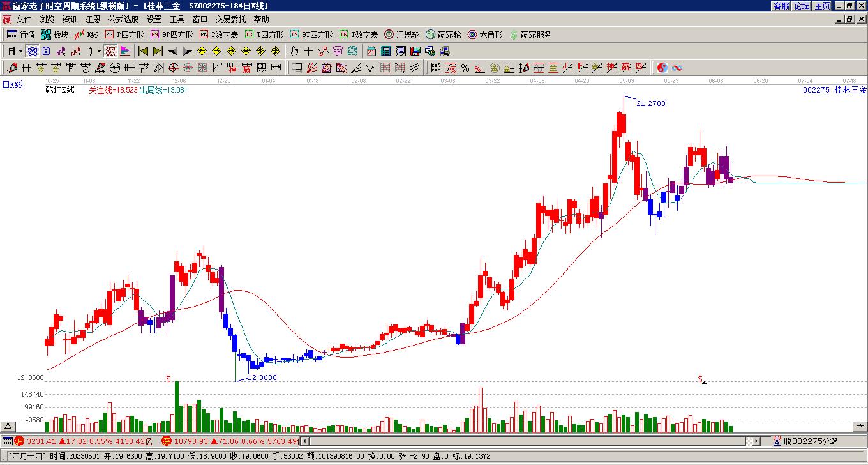Click the computer network icon
The width and height of the screenshot is (868, 465).
coord(445,51)
